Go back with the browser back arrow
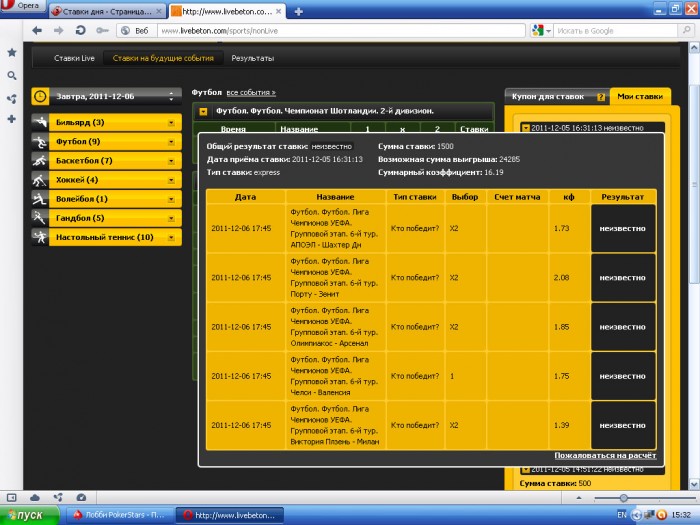This screenshot has height=525, width=700. coord(37,30)
